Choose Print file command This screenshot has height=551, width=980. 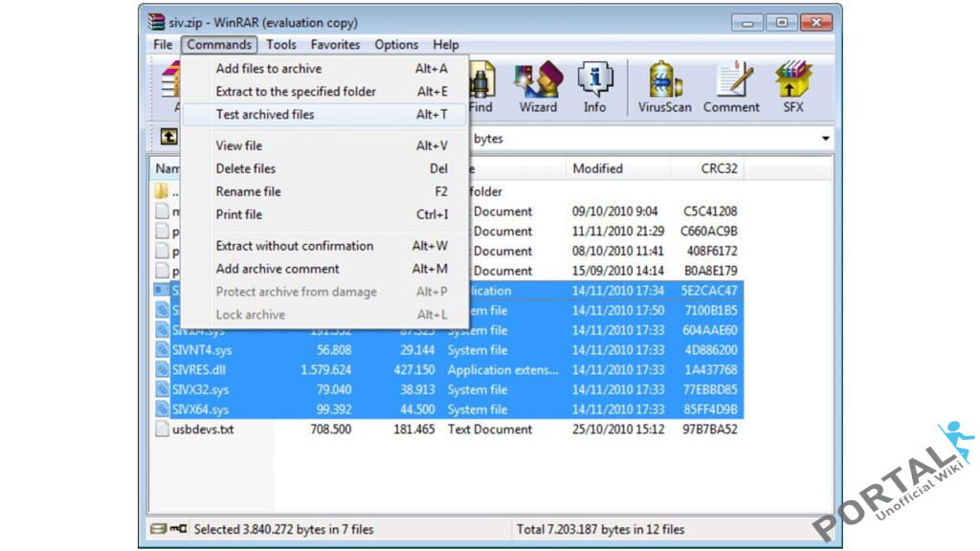tap(325, 215)
